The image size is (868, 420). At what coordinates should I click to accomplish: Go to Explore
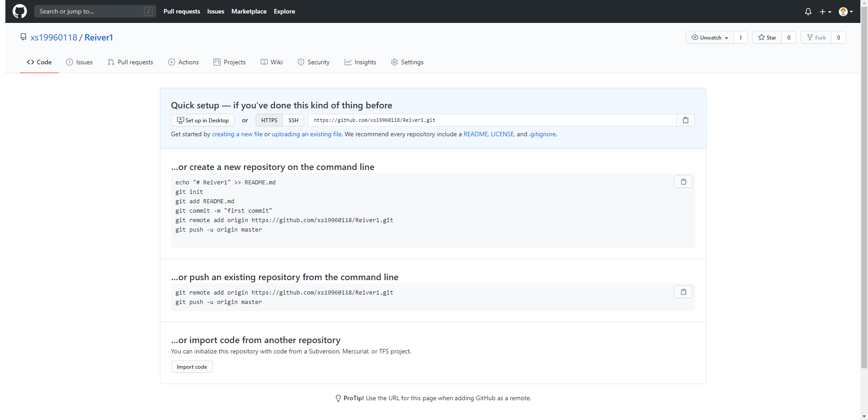[284, 11]
